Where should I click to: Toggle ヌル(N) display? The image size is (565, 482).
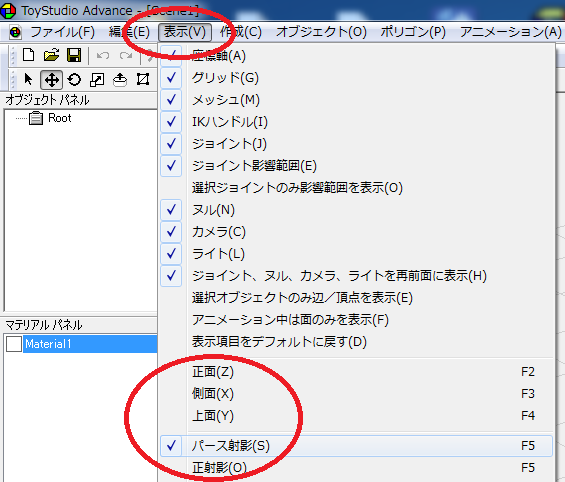[356, 209]
